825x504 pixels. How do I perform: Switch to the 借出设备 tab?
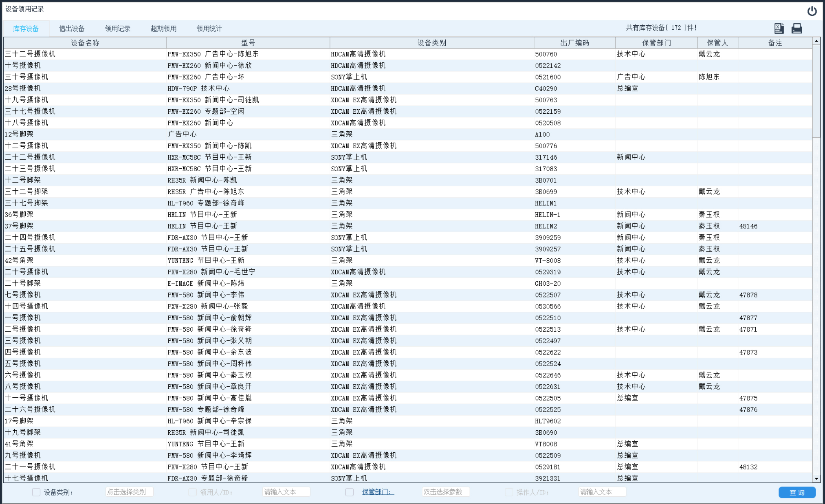click(72, 29)
